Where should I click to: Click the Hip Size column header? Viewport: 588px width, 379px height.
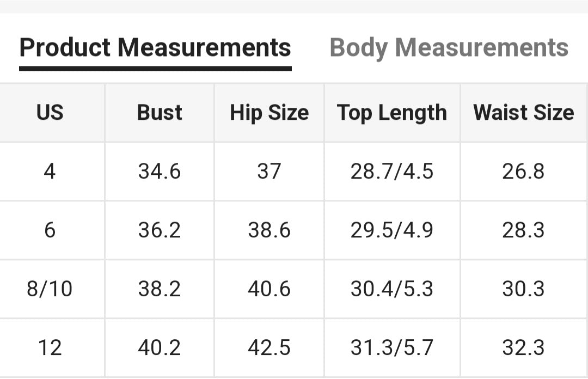[269, 113]
